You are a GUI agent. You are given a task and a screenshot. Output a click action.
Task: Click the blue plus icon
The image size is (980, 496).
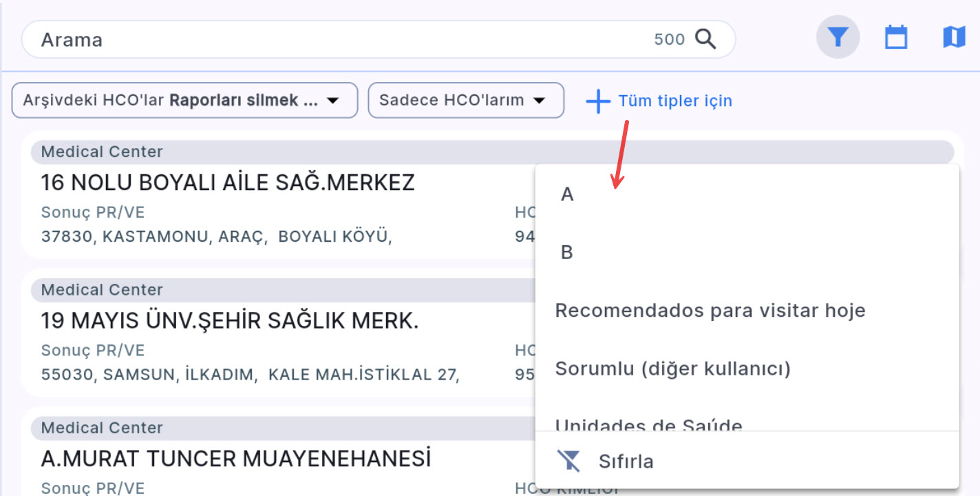tap(598, 101)
